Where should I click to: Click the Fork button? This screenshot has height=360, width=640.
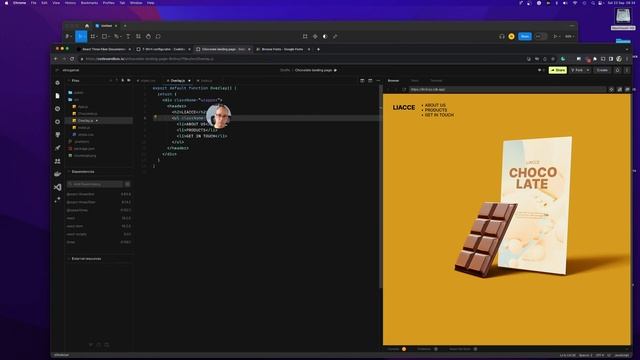pos(577,70)
